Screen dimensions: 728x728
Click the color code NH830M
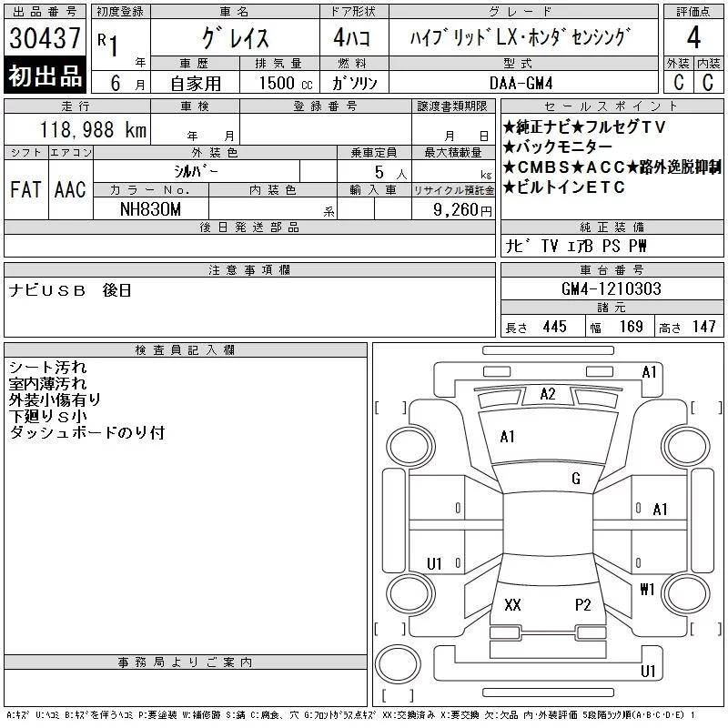pyautogui.click(x=150, y=209)
